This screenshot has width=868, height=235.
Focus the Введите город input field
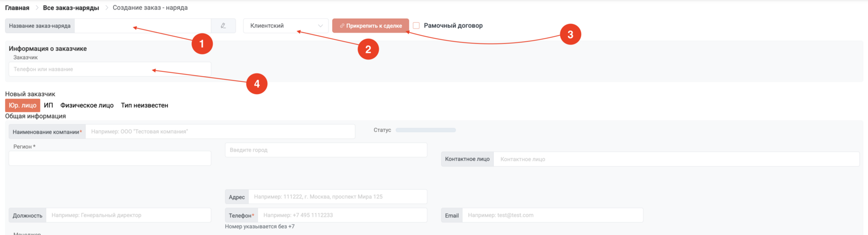pyautogui.click(x=326, y=150)
